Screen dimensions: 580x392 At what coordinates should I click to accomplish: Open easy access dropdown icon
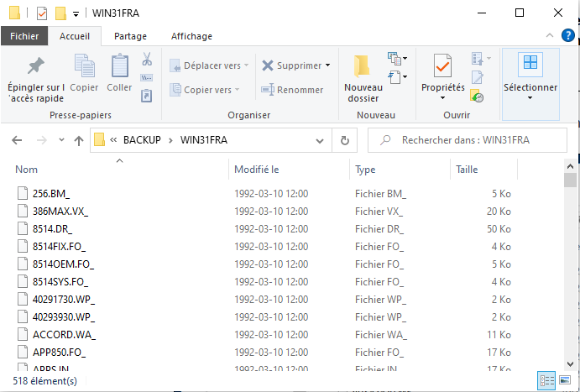pos(397,77)
